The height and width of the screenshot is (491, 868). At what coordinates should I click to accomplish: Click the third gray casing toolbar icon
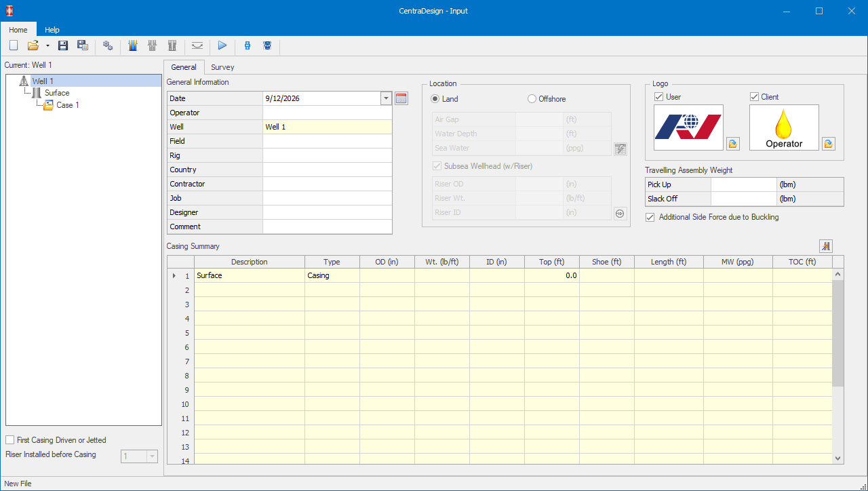[172, 45]
